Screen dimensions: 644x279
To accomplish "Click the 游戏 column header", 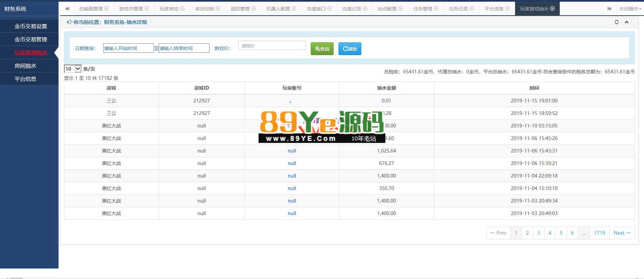I will (111, 88).
